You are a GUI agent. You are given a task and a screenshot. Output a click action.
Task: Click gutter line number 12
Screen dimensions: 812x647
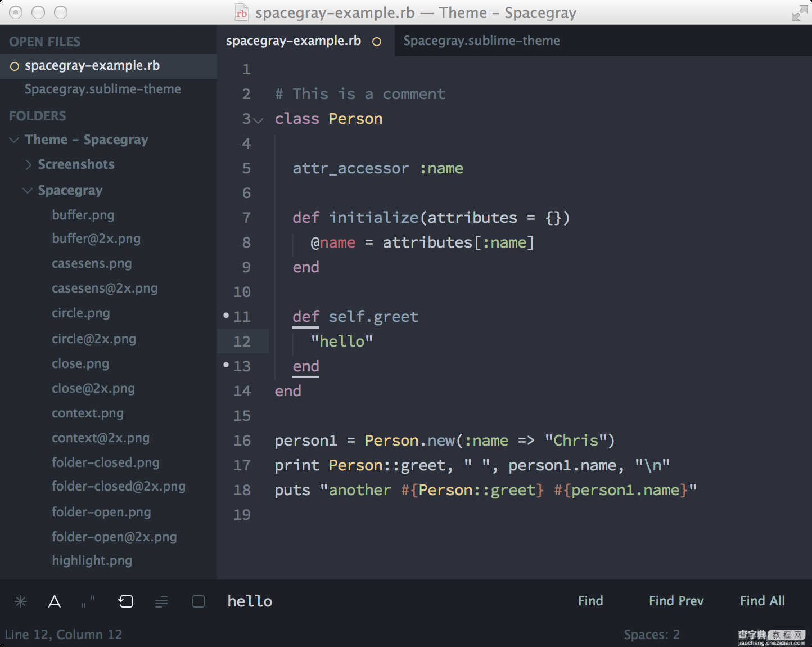(242, 342)
